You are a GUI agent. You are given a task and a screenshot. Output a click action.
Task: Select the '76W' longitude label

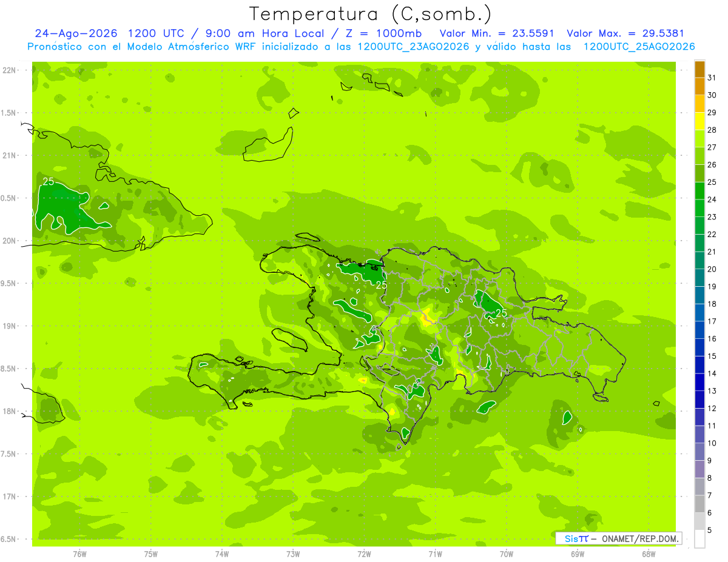[x=79, y=554]
